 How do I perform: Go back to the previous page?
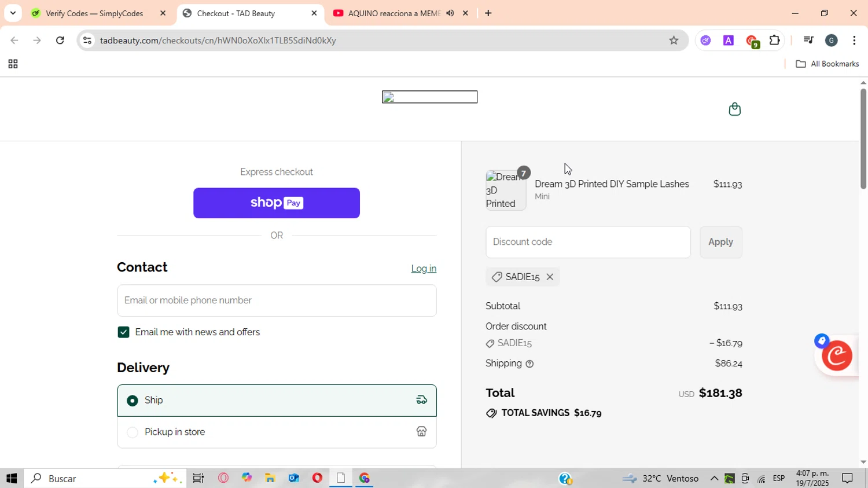[14, 41]
